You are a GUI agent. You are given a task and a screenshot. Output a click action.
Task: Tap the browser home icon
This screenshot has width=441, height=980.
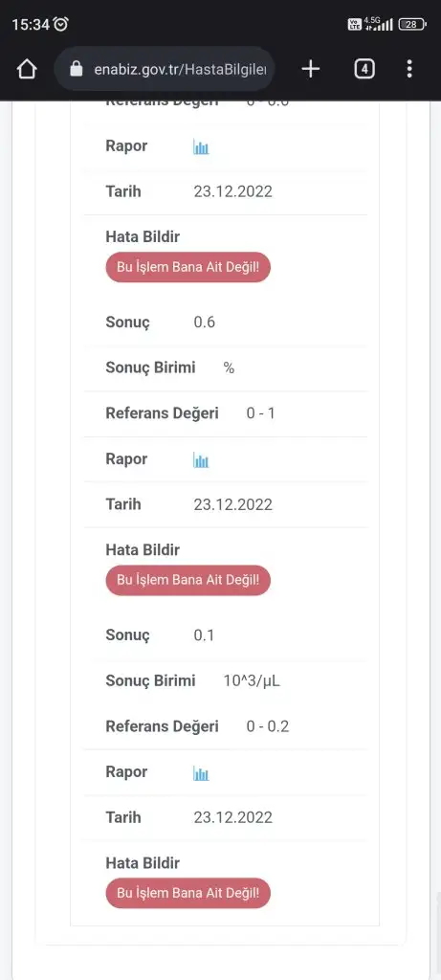click(27, 69)
